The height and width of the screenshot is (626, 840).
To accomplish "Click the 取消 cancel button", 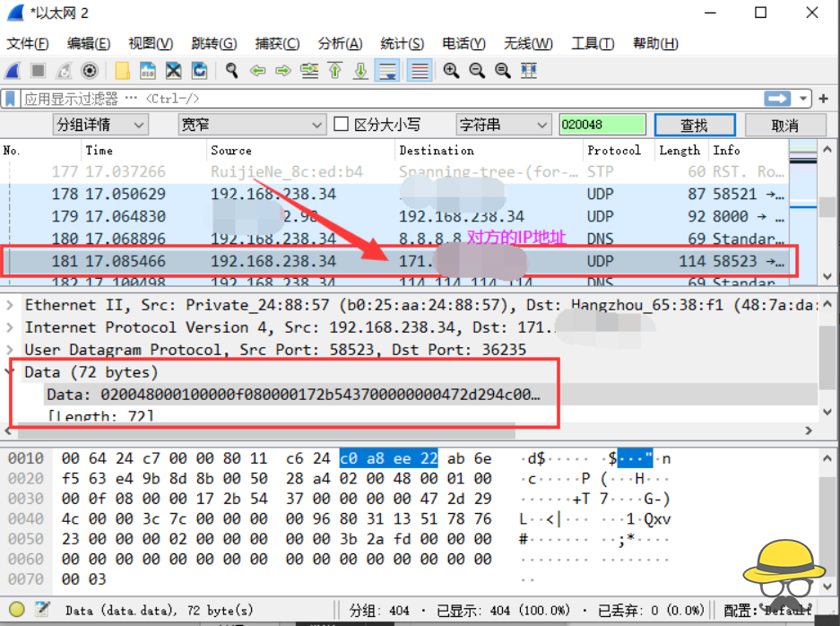I will pyautogui.click(x=784, y=126).
